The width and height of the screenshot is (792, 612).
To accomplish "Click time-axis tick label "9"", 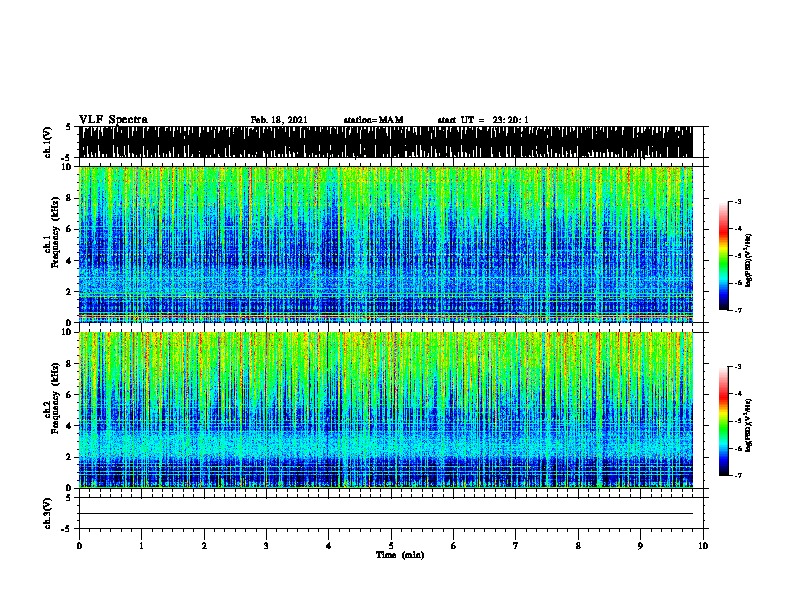I will (x=640, y=545).
